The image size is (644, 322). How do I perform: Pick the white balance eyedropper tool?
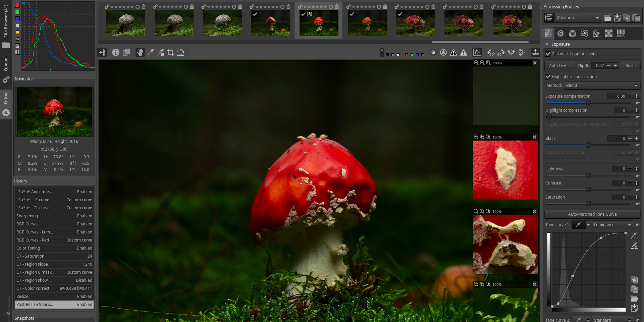pos(150,52)
